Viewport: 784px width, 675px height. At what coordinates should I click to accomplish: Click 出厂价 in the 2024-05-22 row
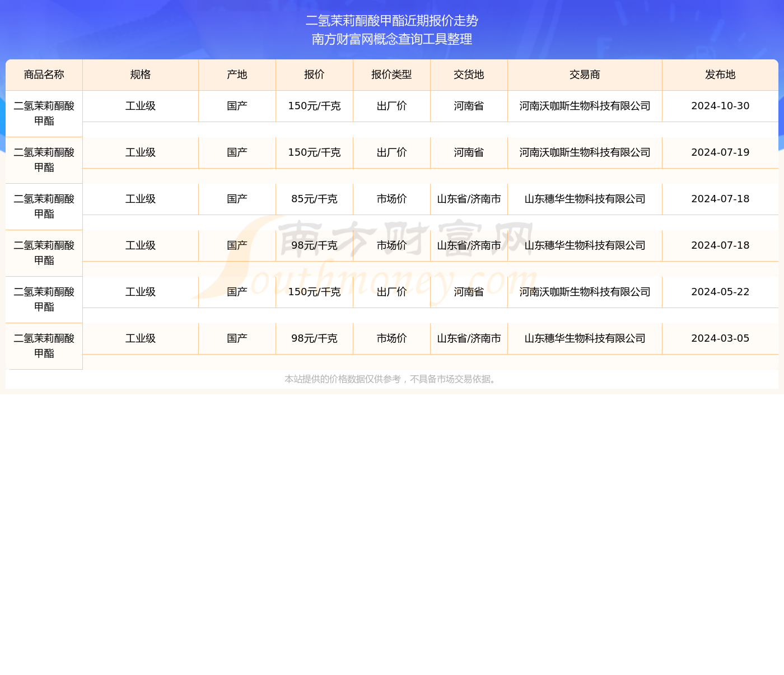(392, 292)
